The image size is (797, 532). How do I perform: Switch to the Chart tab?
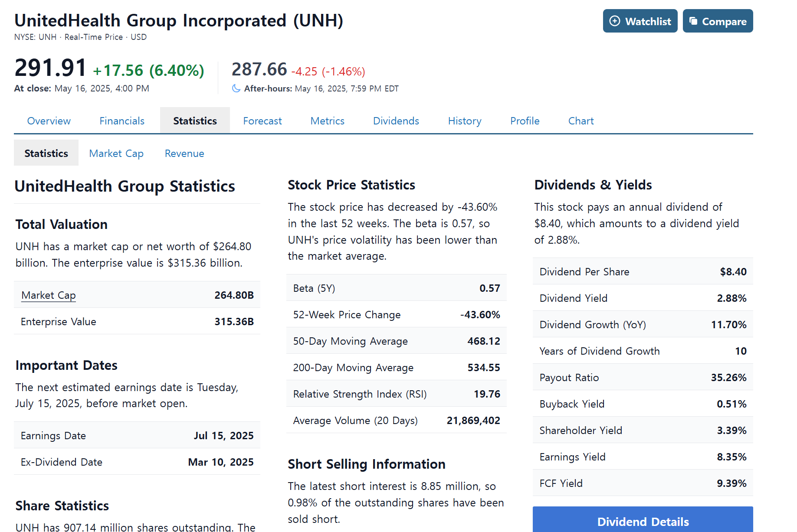tap(581, 121)
